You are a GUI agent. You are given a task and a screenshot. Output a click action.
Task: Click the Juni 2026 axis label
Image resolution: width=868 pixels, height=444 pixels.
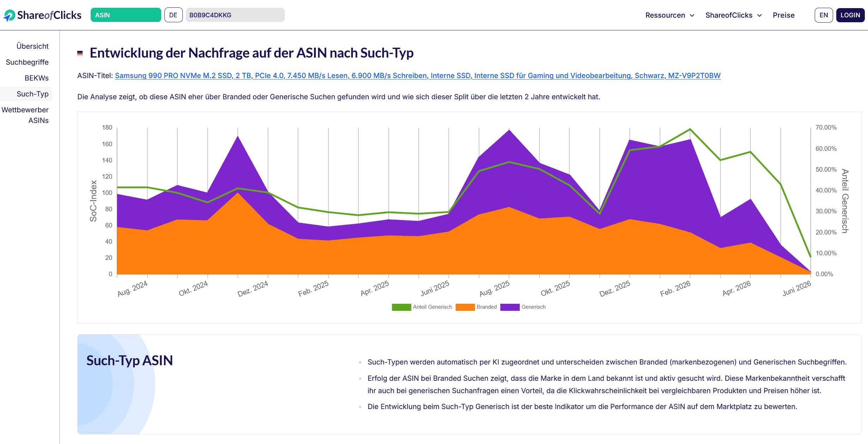pyautogui.click(x=797, y=289)
